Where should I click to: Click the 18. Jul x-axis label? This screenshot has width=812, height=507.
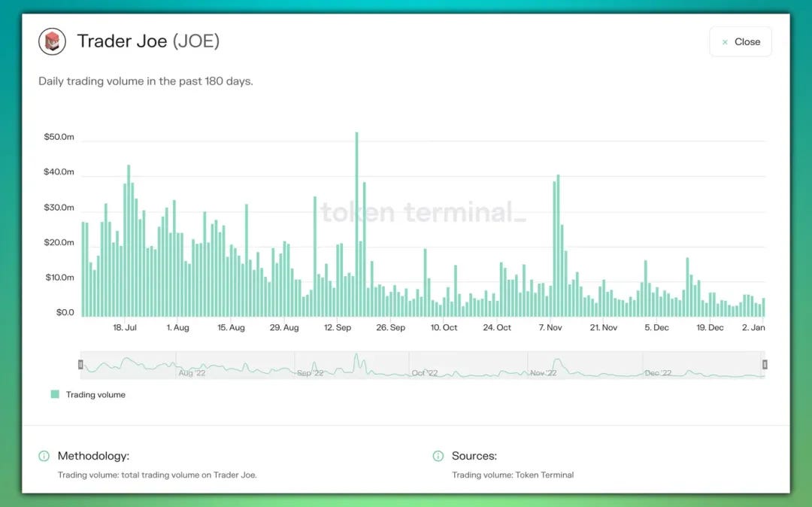pos(125,327)
